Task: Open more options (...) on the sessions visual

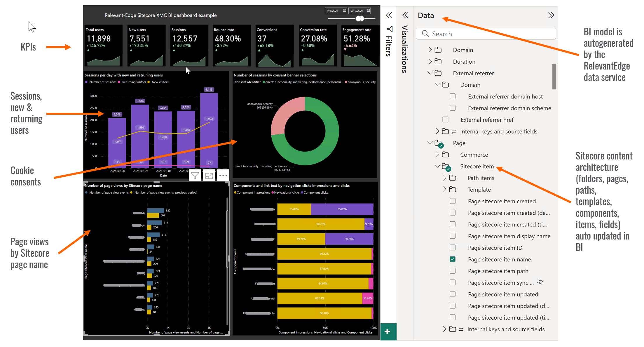Action: (223, 175)
